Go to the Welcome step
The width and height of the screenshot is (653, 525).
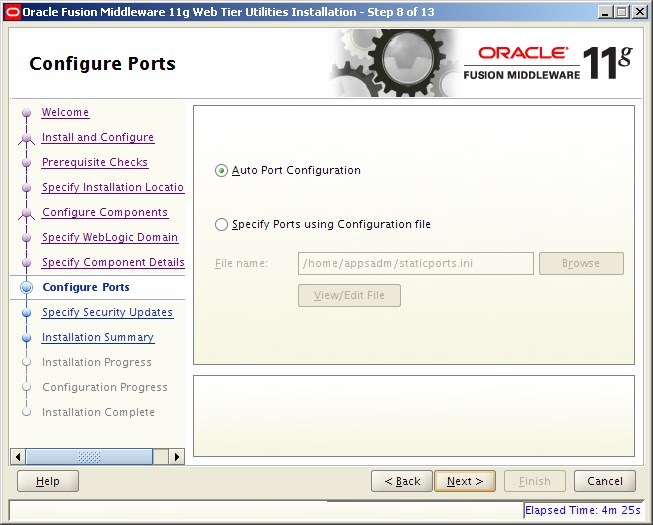point(65,112)
